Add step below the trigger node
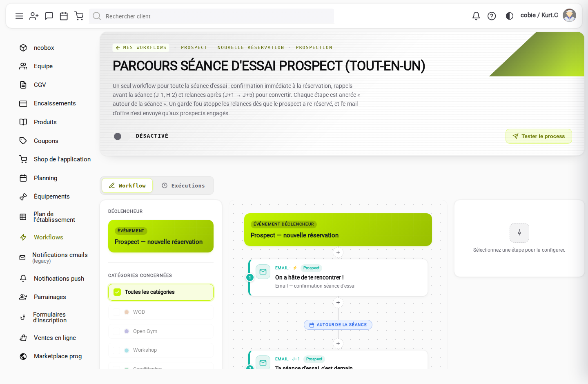Viewport: 588px width, 384px height. (338, 252)
